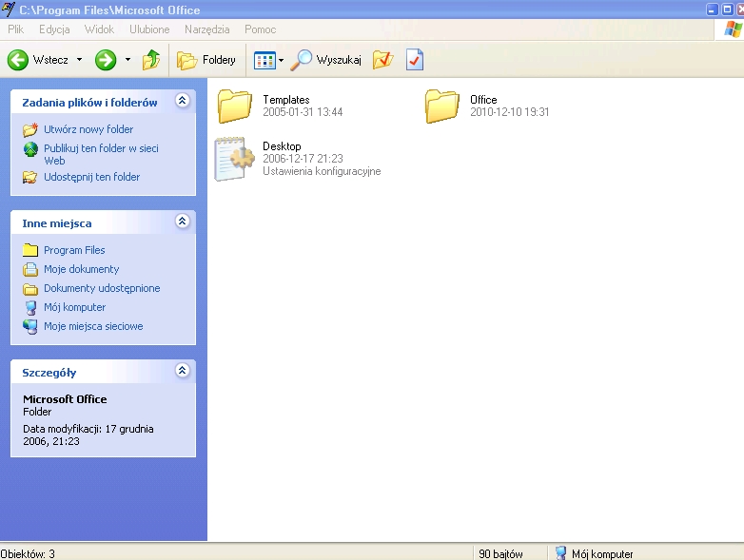Click the new folder icon in tasks
The width and height of the screenshot is (744, 560).
pos(30,129)
